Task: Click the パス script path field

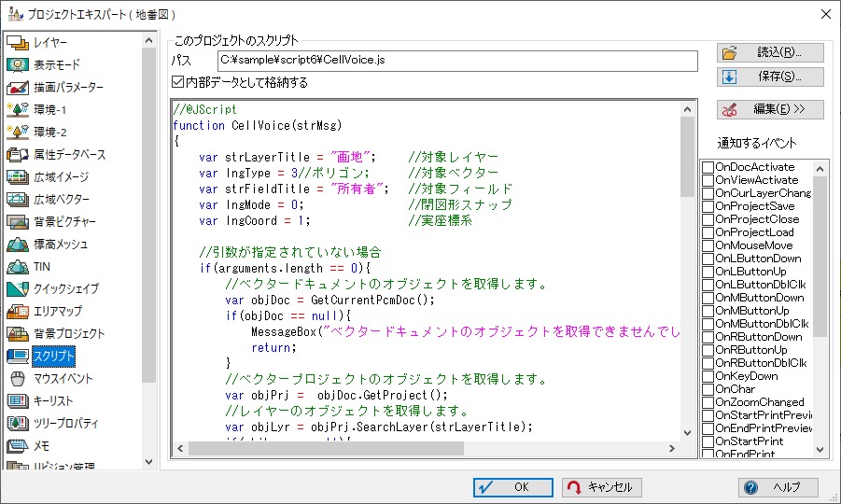Action: 457,61
